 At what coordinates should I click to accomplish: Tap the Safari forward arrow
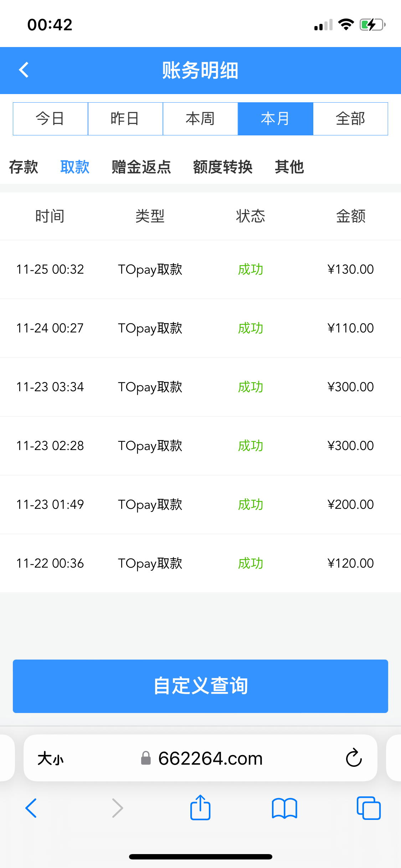117,808
